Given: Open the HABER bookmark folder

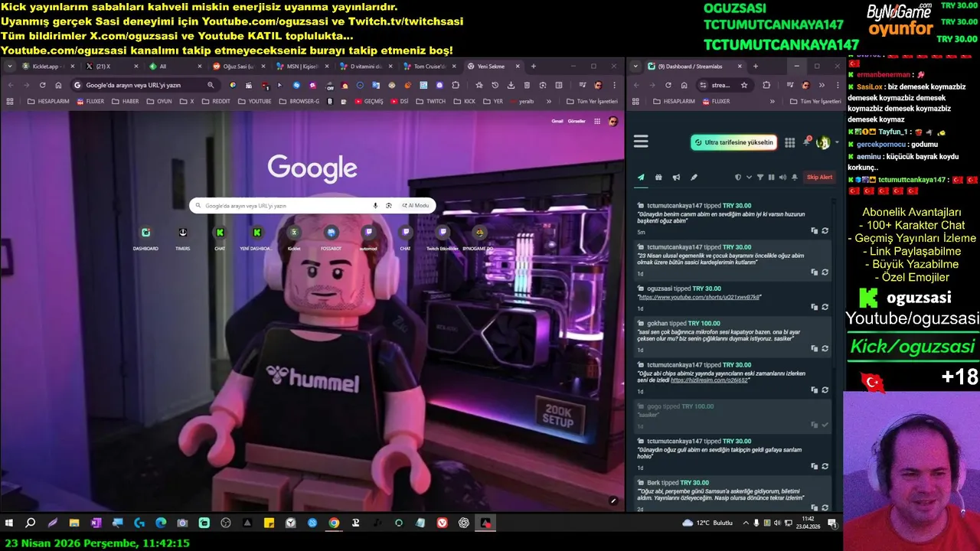Looking at the screenshot, I should 126,101.
